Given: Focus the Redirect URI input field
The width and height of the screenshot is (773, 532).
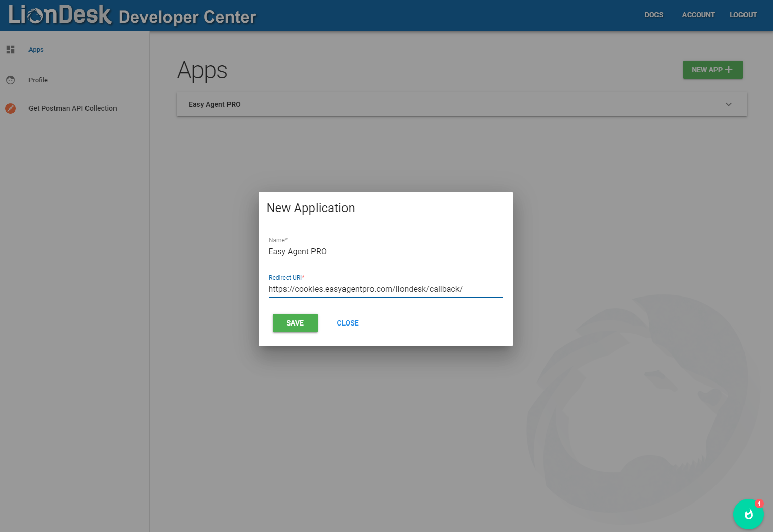Looking at the screenshot, I should [385, 289].
